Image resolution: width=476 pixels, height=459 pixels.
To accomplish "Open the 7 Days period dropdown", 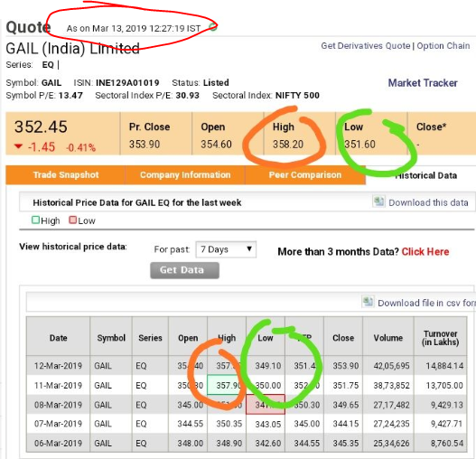I will (x=226, y=249).
